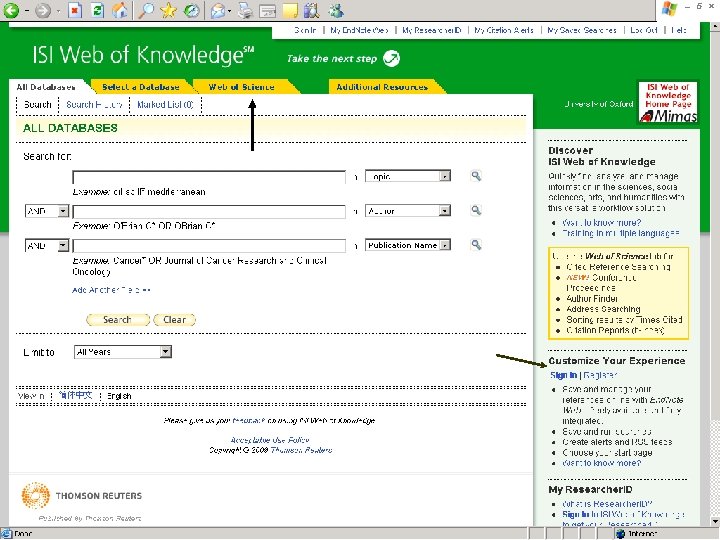Click into the Author search input field

click(209, 212)
